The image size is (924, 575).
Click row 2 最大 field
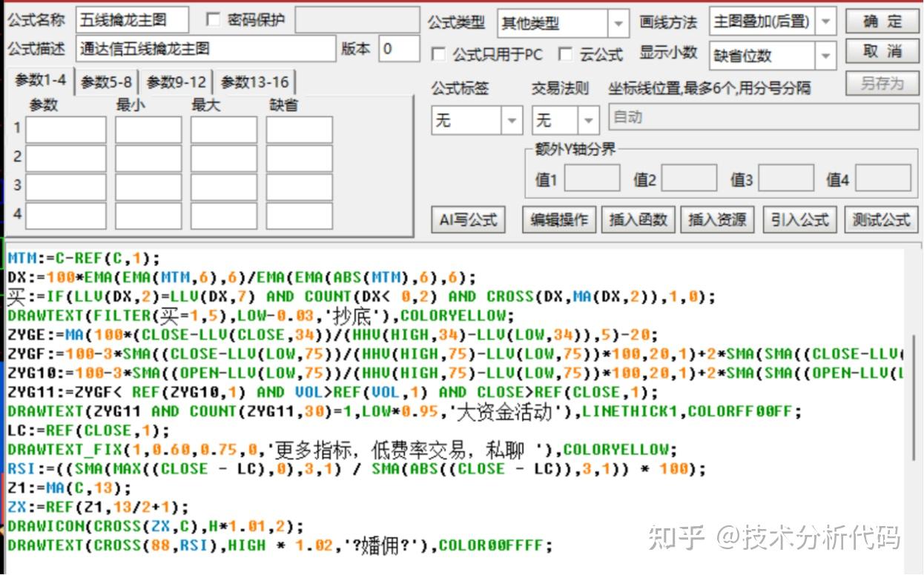click(x=224, y=158)
